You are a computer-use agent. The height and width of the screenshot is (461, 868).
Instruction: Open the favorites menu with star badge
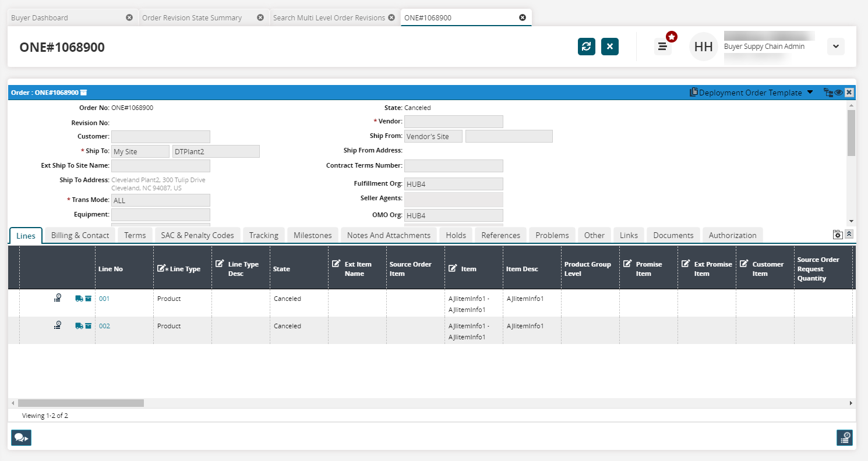point(662,47)
